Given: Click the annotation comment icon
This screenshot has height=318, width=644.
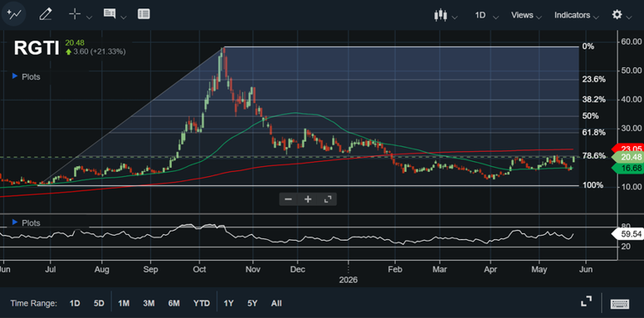Looking at the screenshot, I should pos(109,13).
